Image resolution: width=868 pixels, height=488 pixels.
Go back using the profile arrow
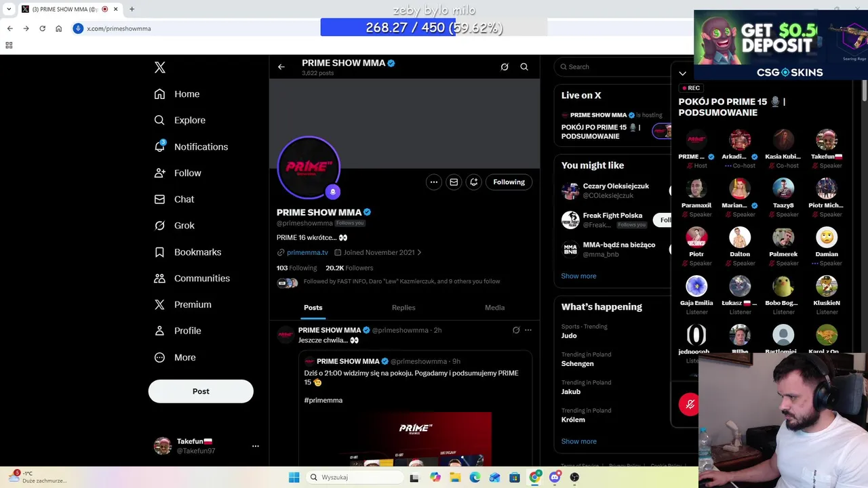coord(281,67)
